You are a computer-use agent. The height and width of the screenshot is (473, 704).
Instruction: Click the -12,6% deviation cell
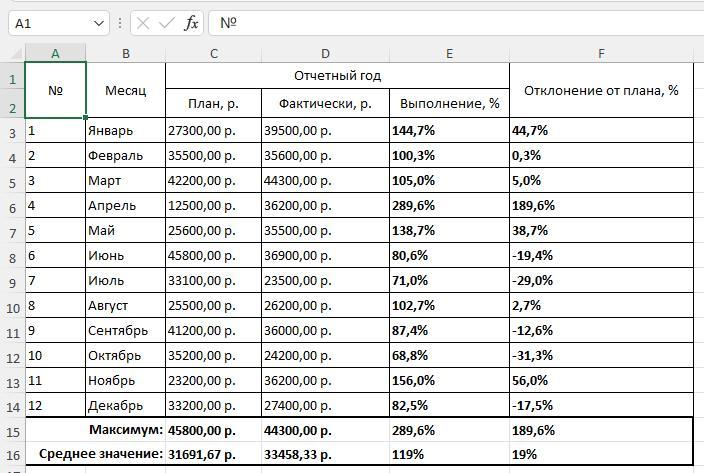click(x=602, y=331)
